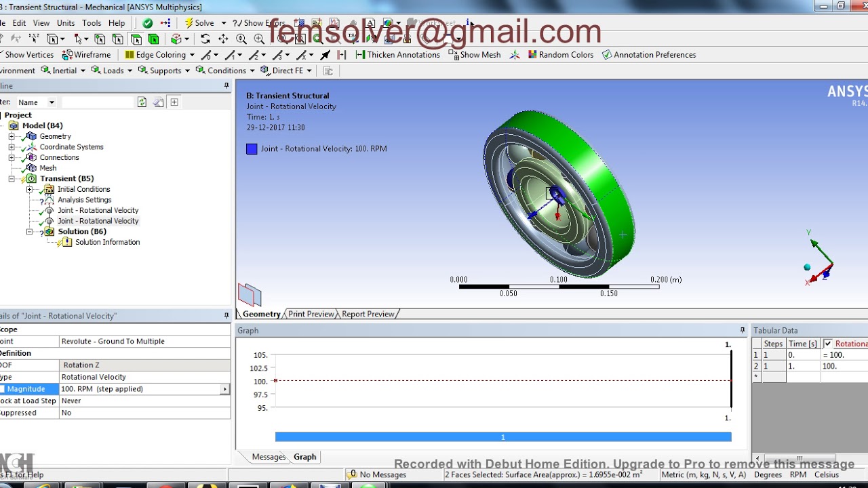The height and width of the screenshot is (488, 868).
Task: Click the edge connection type 3 icon
Action: 278,55
